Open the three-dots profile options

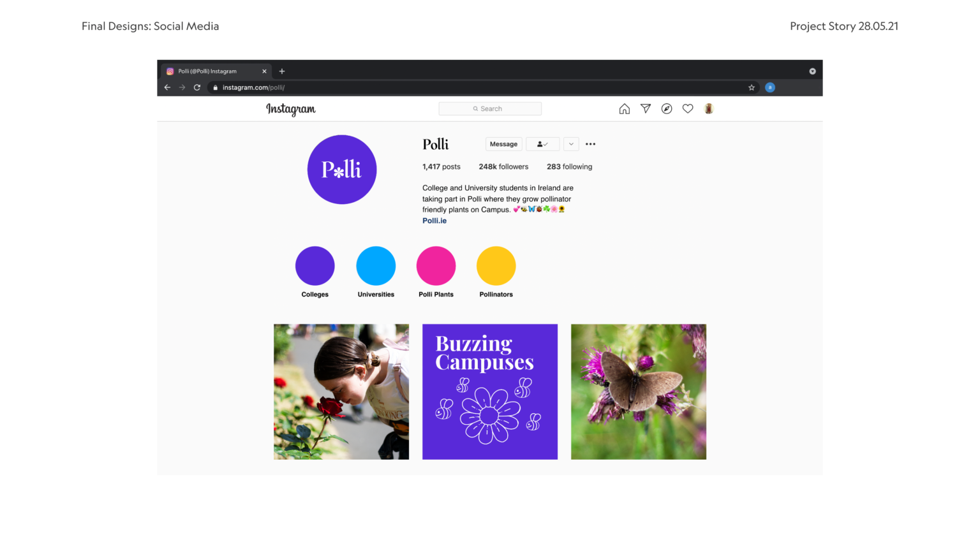[591, 144]
